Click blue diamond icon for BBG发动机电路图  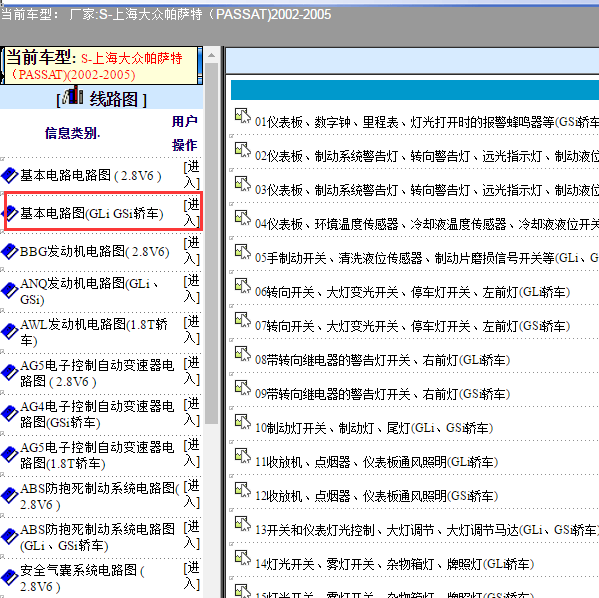9,251
